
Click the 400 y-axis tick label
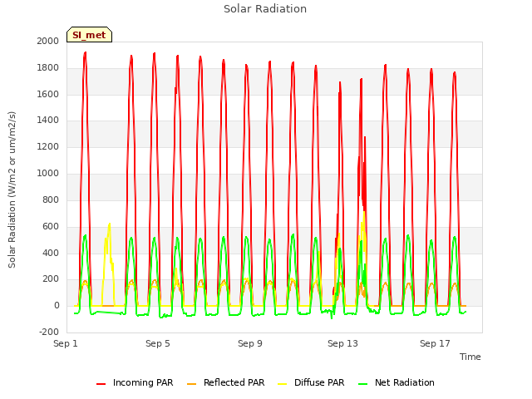coord(51,253)
